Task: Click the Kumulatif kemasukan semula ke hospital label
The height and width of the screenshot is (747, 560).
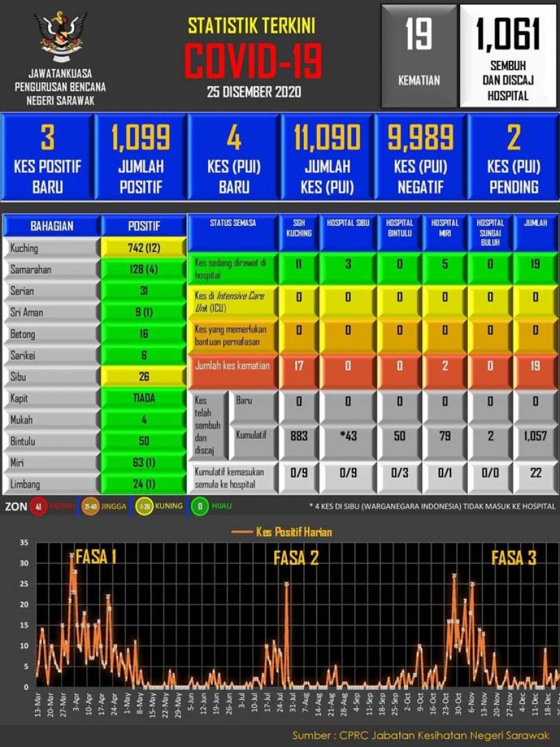Action: pyautogui.click(x=233, y=478)
